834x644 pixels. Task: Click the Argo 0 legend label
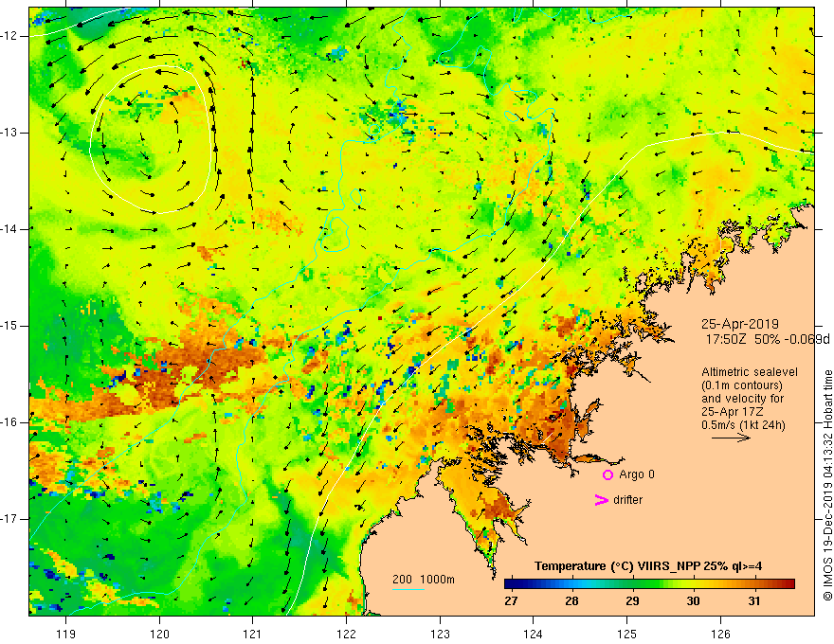637,474
